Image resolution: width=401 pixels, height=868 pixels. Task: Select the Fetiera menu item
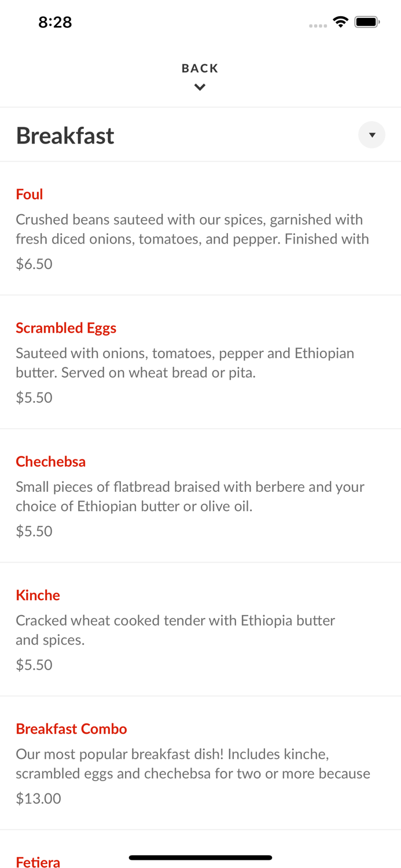[37, 862]
